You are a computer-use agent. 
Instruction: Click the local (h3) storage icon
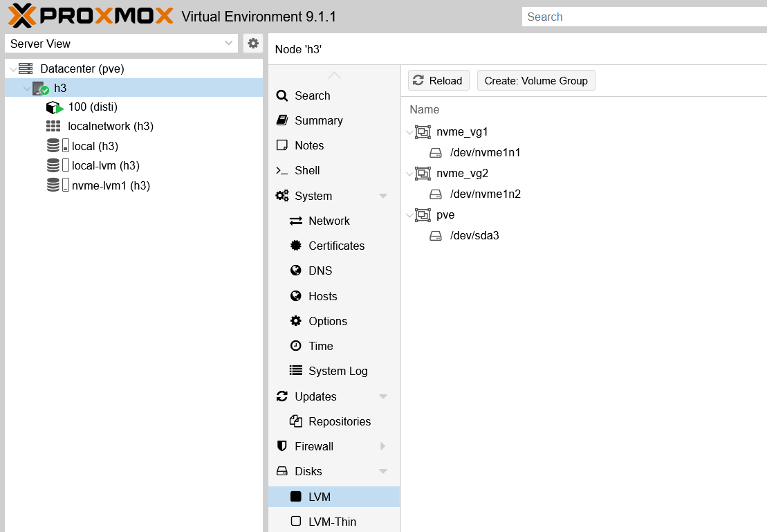57,145
